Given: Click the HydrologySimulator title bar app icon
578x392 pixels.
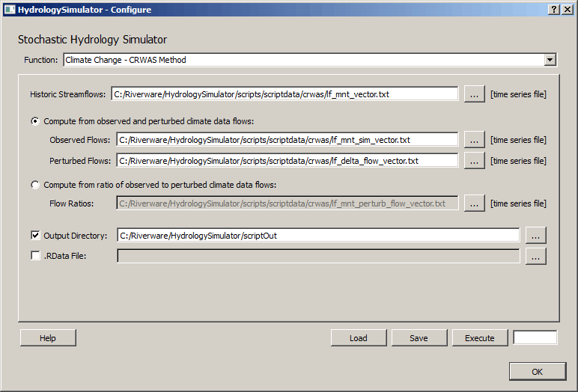Looking at the screenshot, I should pos(9,10).
